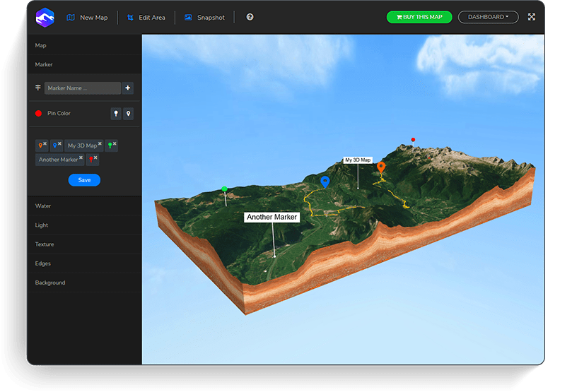This screenshot has height=392, width=572.
Task: Add marker with the plus button
Action: [128, 88]
